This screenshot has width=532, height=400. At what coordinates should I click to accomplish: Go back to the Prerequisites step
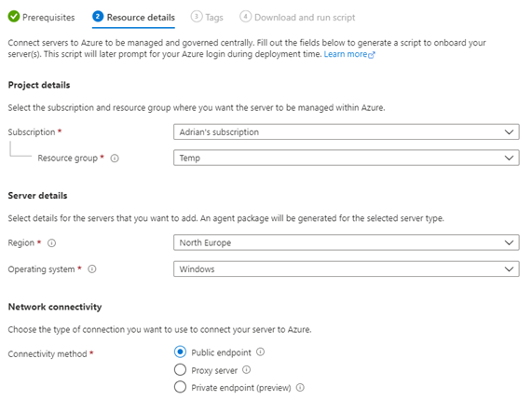(41, 18)
